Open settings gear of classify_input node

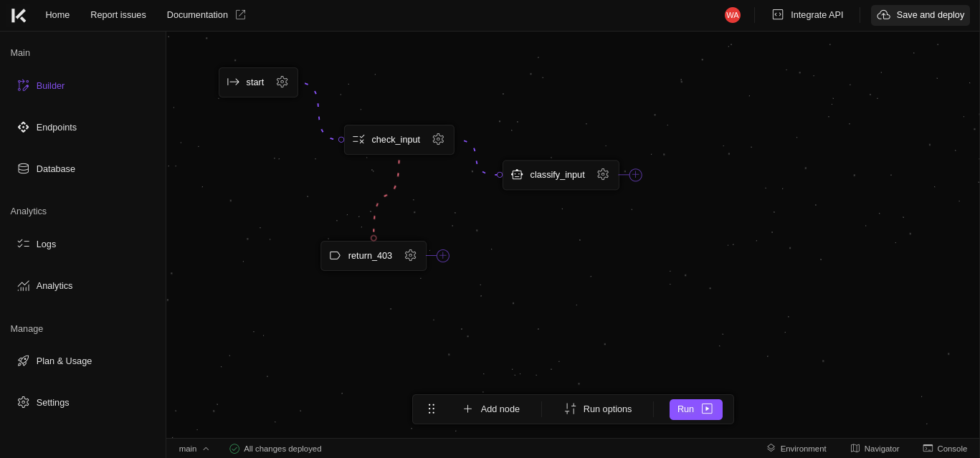603,174
